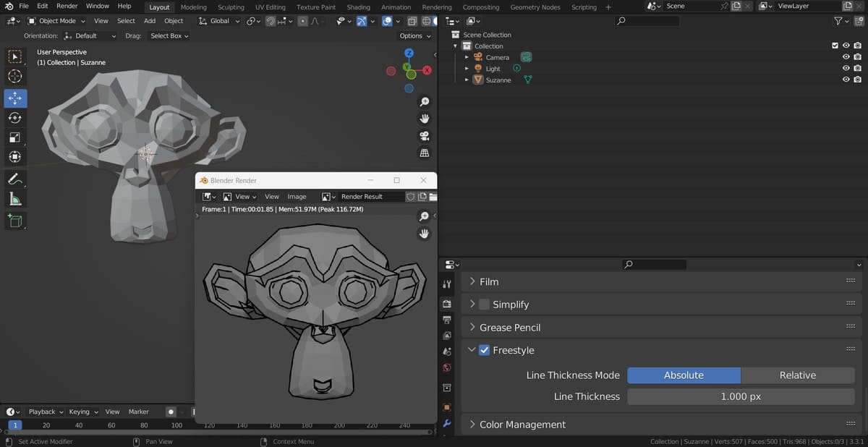Open the Render menu

pyautogui.click(x=67, y=6)
